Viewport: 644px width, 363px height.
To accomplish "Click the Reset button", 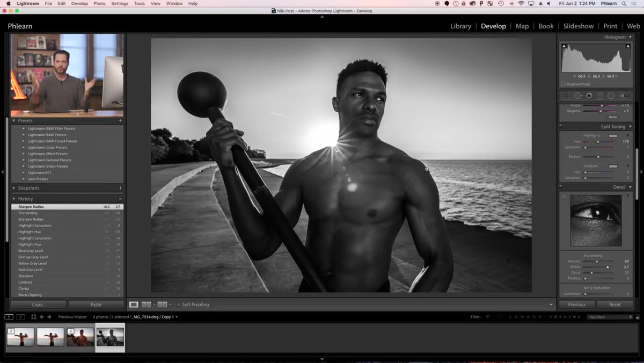I will pyautogui.click(x=615, y=304).
